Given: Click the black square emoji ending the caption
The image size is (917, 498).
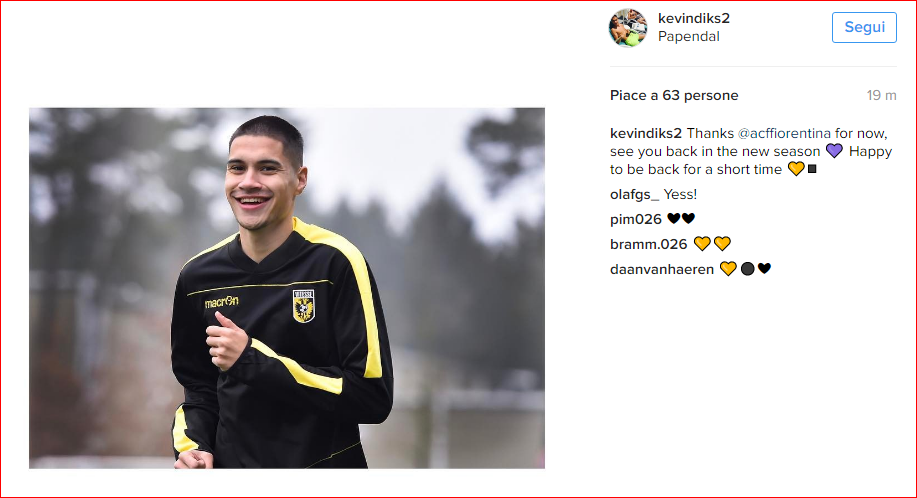Looking at the screenshot, I should (812, 169).
